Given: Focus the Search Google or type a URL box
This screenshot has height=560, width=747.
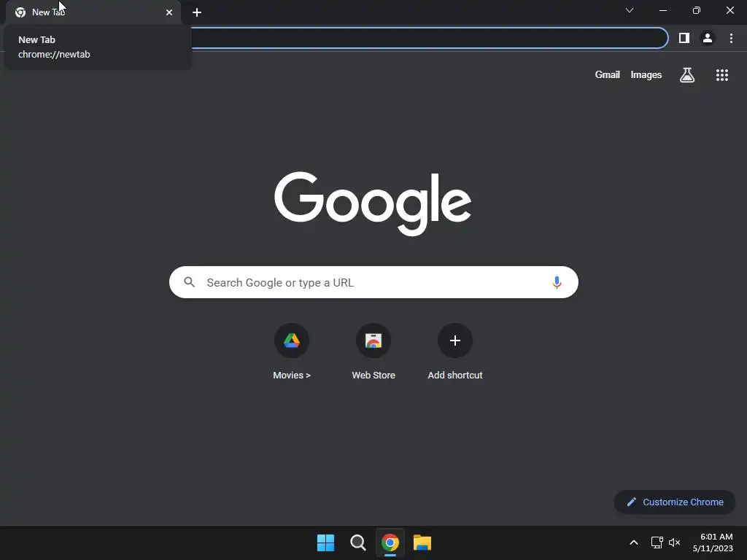Looking at the screenshot, I should pyautogui.click(x=373, y=282).
